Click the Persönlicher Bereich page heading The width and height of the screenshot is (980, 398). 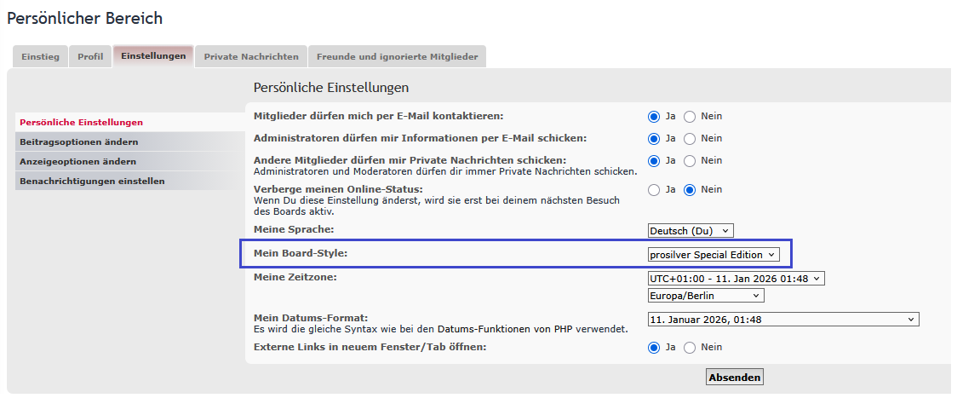(x=85, y=19)
